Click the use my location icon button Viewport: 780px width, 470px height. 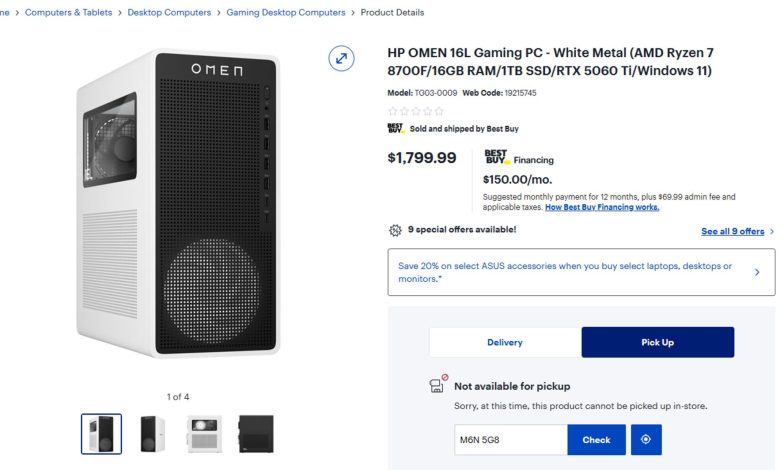click(x=646, y=440)
